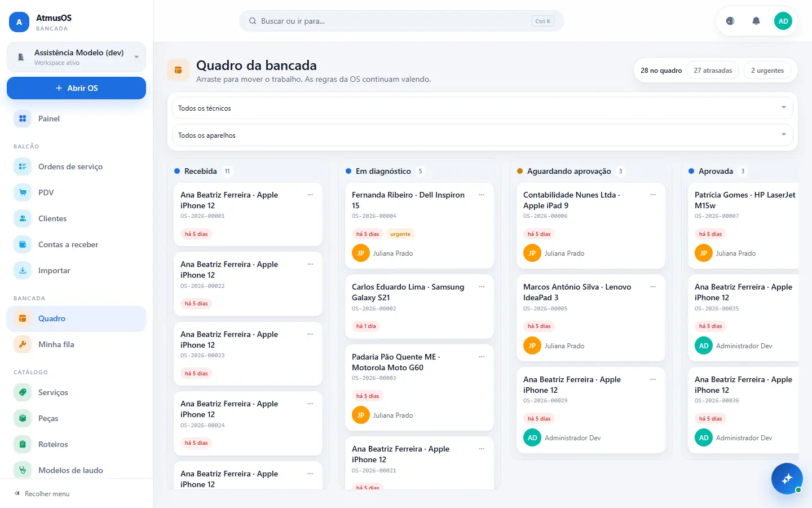This screenshot has height=508, width=812.
Task: Open Minha fila from the sidebar
Action: (x=76, y=344)
